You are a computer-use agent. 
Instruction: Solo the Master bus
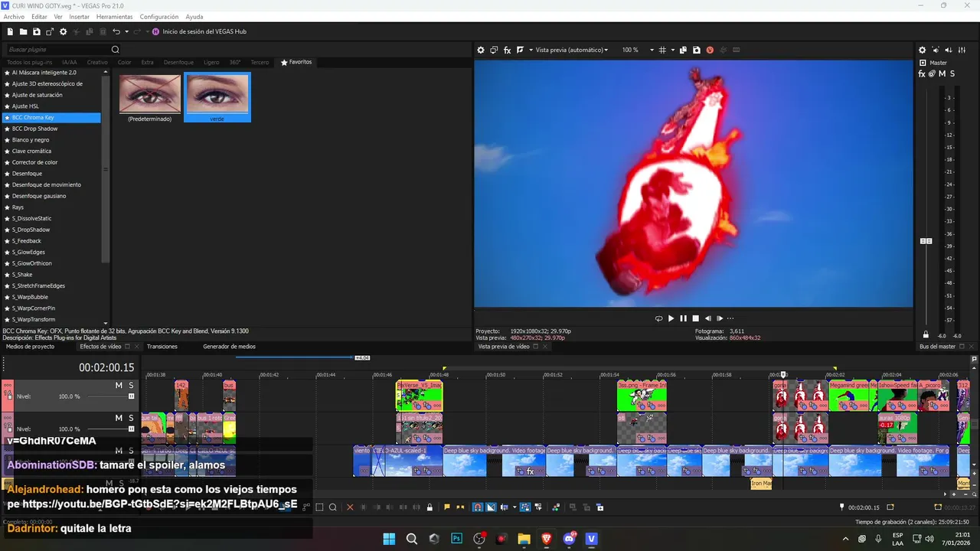(952, 73)
